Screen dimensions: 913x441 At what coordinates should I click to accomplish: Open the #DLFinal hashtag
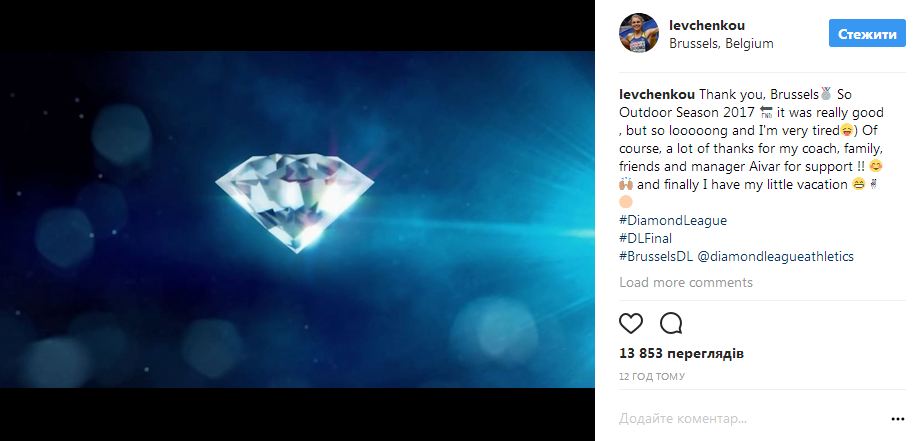coord(646,238)
